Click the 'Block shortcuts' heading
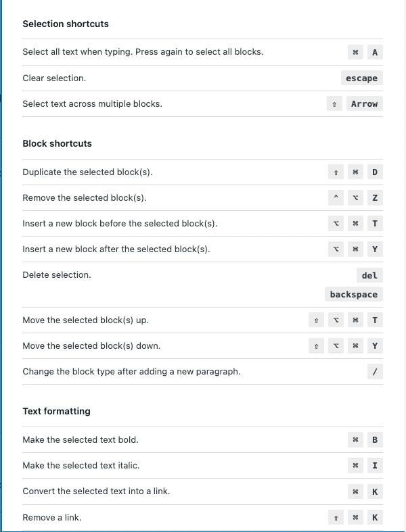 click(57, 143)
